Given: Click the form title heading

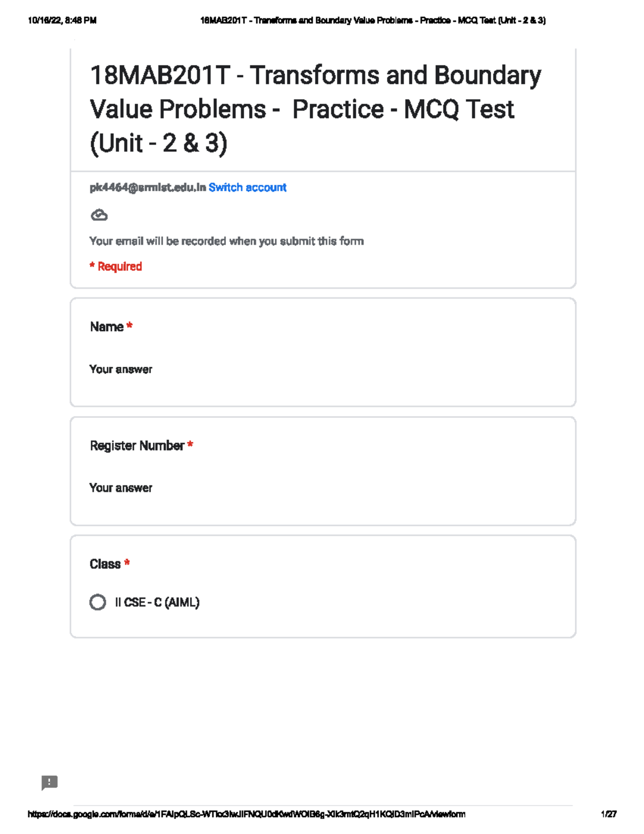Looking at the screenshot, I should pyautogui.click(x=315, y=109).
